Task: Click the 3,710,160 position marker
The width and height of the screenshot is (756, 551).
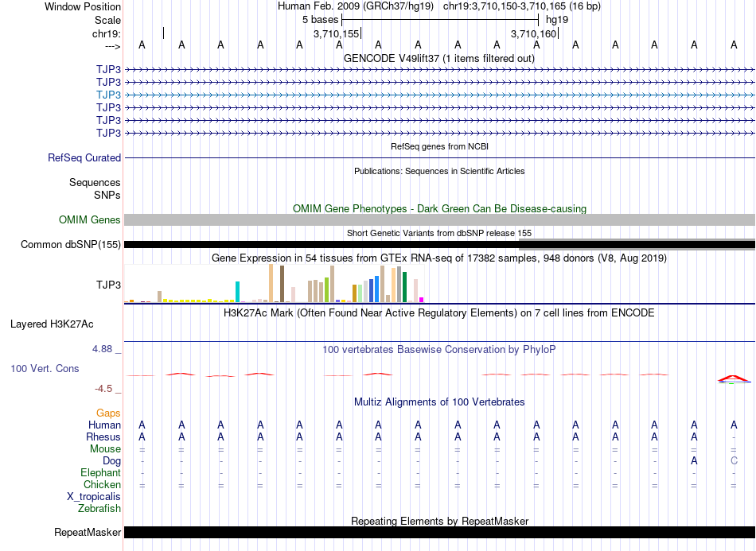Action: [x=534, y=33]
